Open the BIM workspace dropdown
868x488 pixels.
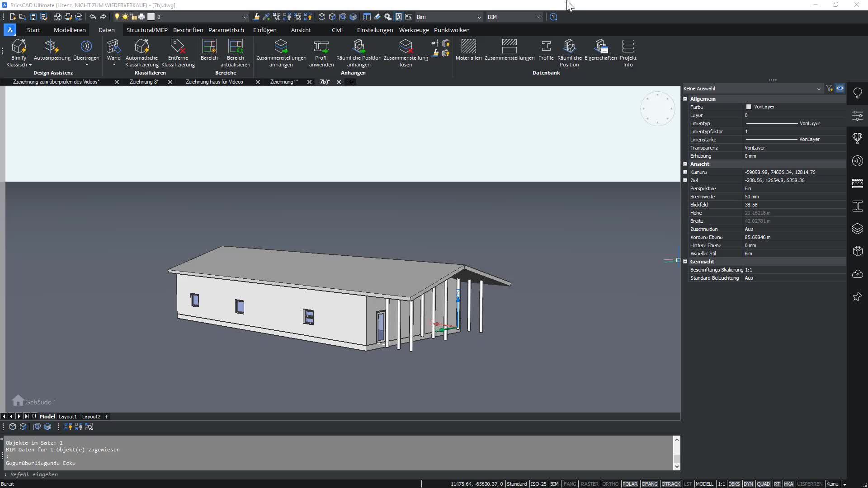(514, 17)
